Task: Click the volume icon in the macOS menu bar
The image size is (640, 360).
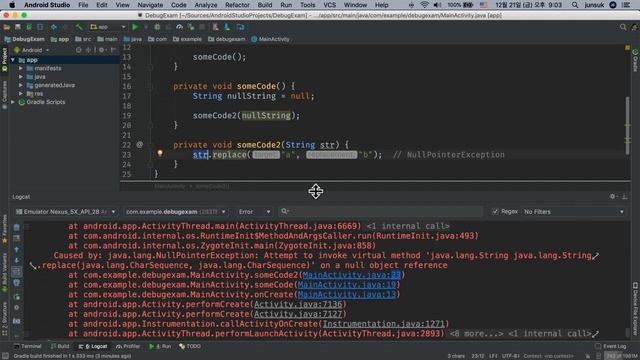Action: click(x=437, y=5)
